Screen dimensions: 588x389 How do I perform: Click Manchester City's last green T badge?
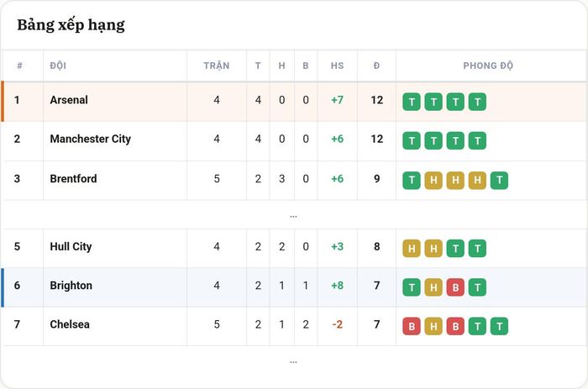click(x=477, y=140)
